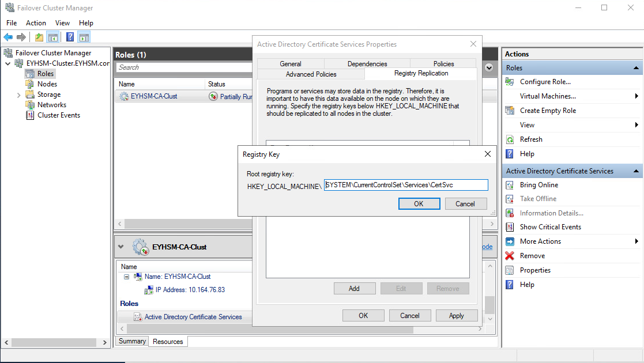Click the Information Details icon

pos(510,213)
